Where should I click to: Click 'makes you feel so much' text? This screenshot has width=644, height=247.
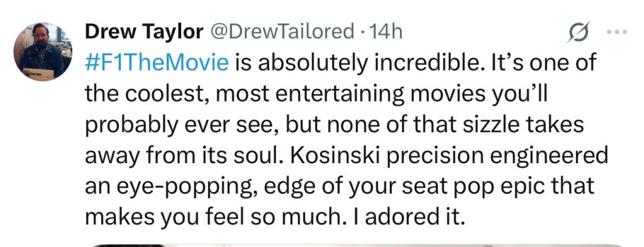(x=210, y=218)
